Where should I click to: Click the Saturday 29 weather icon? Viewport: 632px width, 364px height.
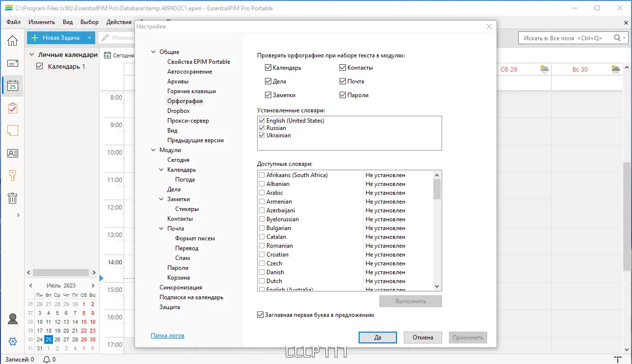(544, 69)
